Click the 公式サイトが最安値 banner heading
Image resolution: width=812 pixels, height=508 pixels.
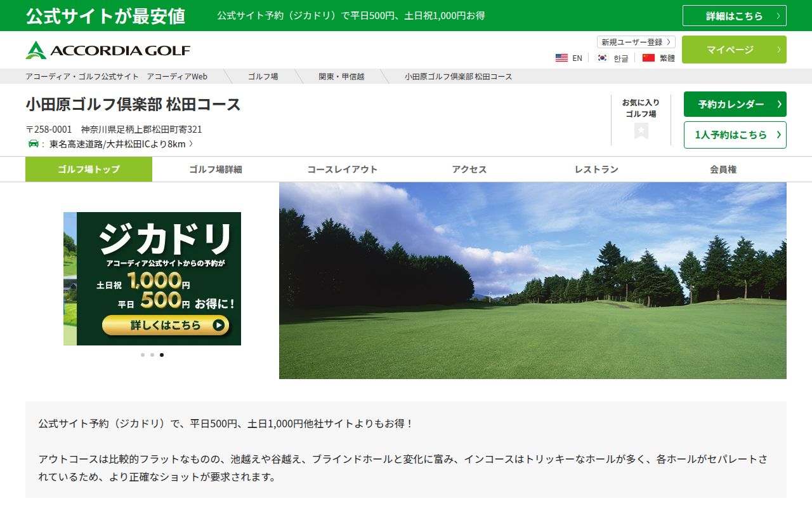(x=106, y=16)
